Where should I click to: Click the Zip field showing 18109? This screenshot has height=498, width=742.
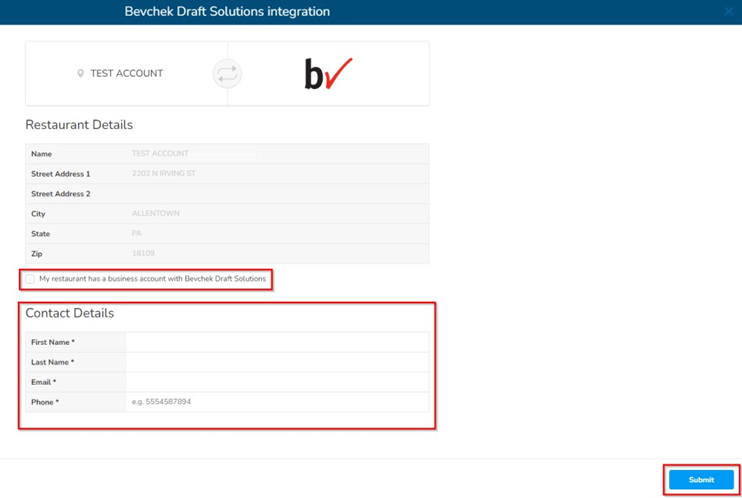pos(277,254)
